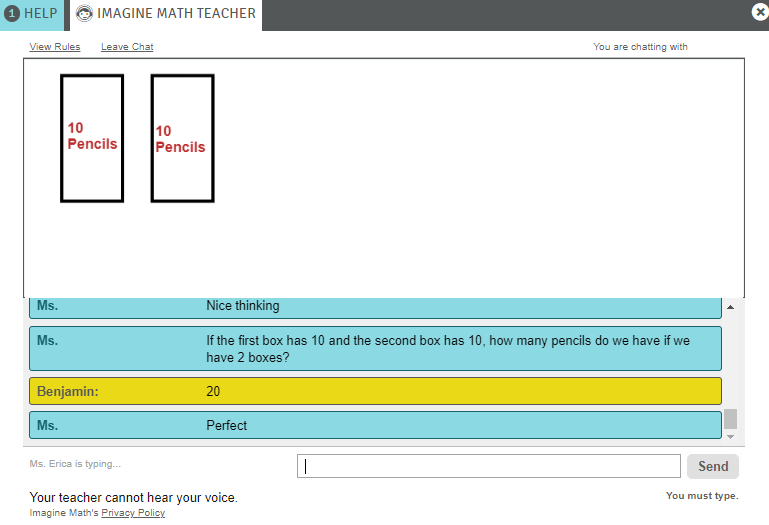Click the red 10 Pencils label in first box
The height and width of the screenshot is (525, 769).
pyautogui.click(x=92, y=136)
